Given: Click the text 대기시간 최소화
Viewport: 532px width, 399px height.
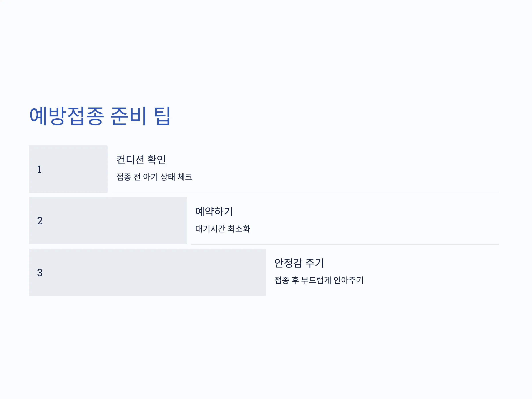Looking at the screenshot, I should click(x=223, y=229).
